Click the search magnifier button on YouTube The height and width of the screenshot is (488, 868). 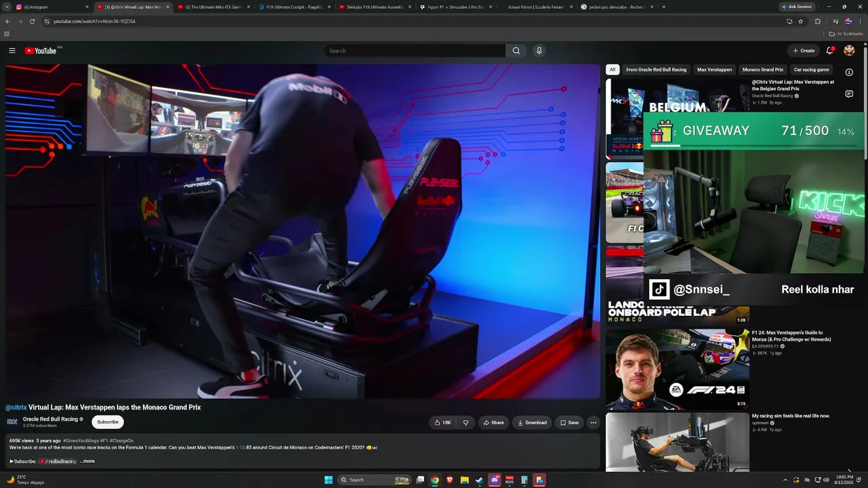tap(516, 51)
